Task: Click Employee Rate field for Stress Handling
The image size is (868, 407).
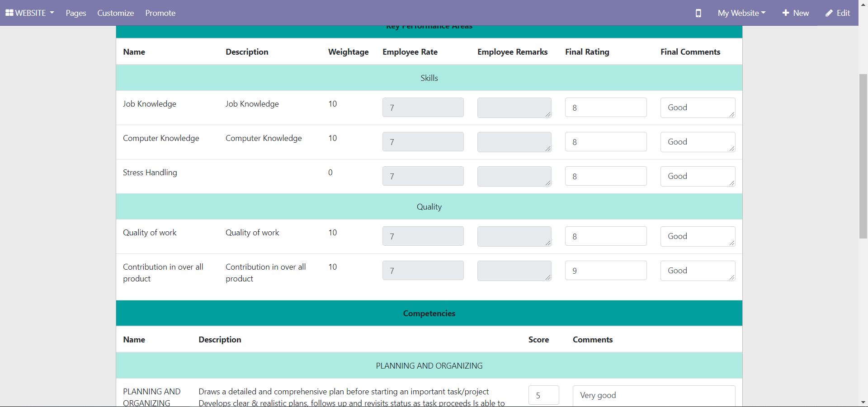Action: click(423, 176)
